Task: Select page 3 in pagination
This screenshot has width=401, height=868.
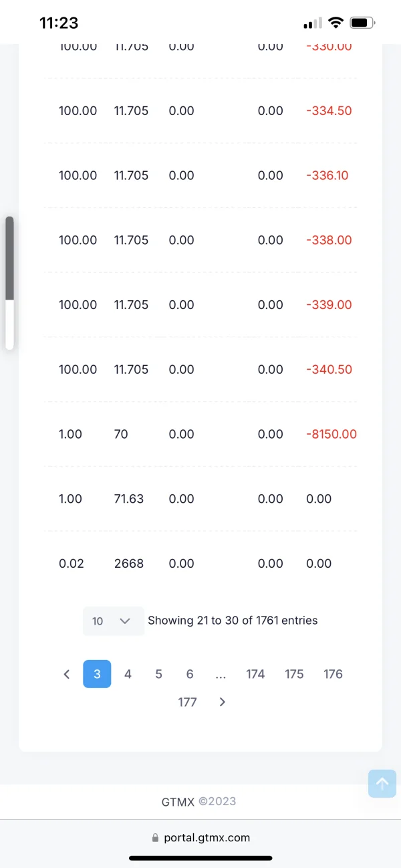Action: coord(97,674)
